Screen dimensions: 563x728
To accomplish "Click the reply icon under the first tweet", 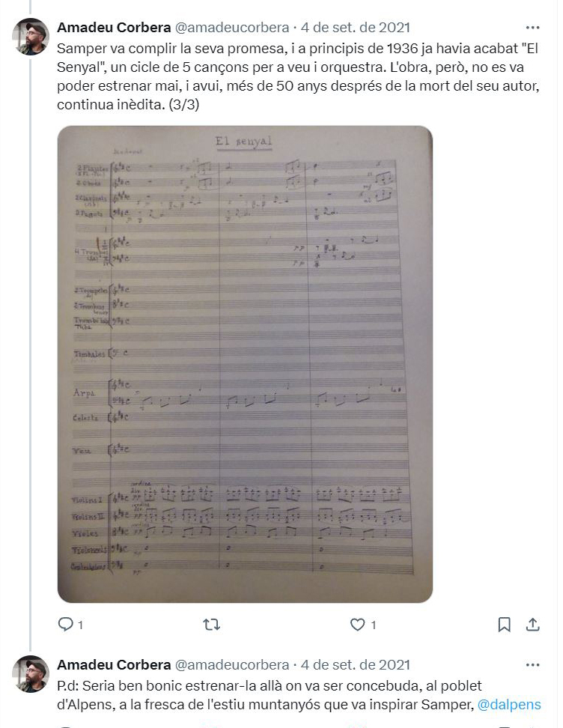I will point(65,624).
